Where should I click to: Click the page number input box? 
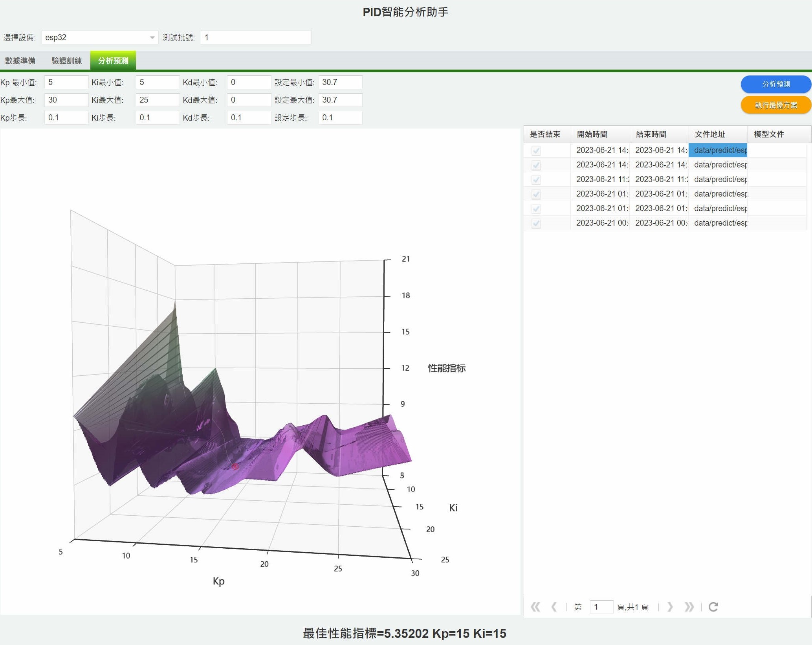tap(601, 607)
